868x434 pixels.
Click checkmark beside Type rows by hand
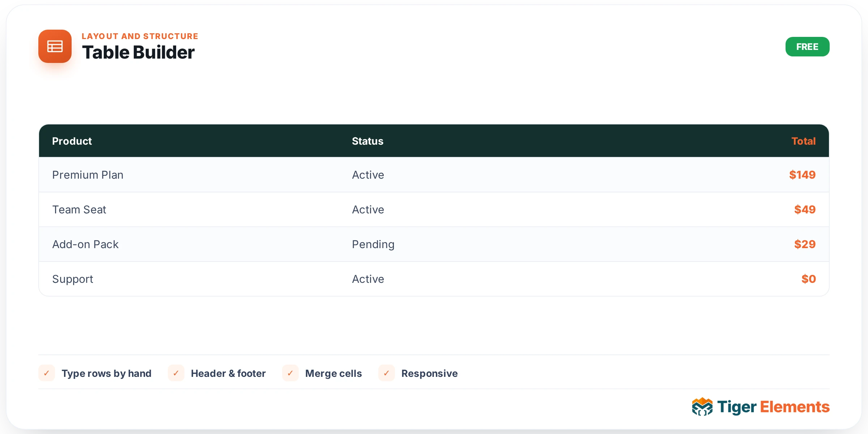(x=47, y=373)
